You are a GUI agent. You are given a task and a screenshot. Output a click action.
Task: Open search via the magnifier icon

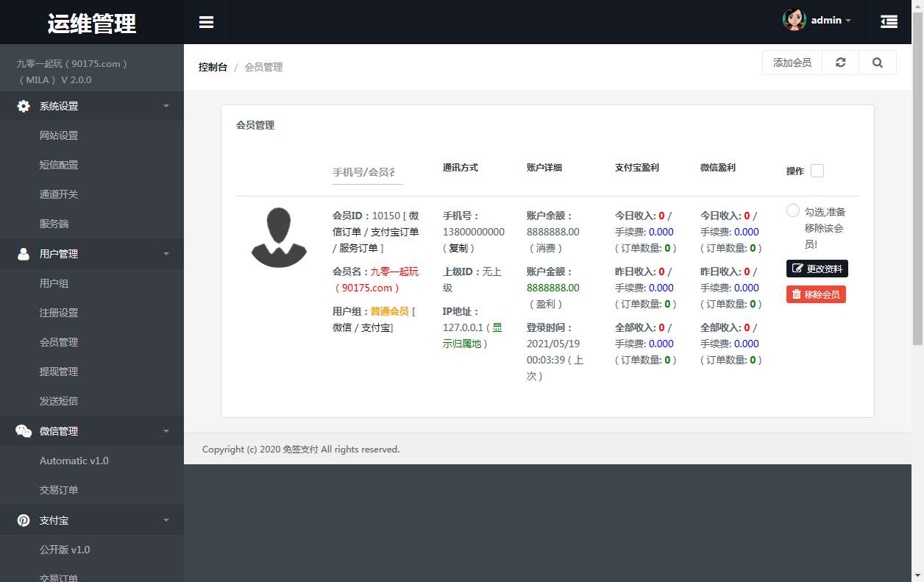click(877, 63)
